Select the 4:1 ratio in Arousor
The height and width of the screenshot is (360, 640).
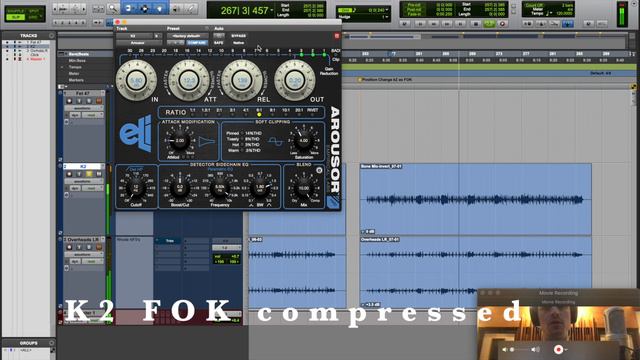click(246, 112)
